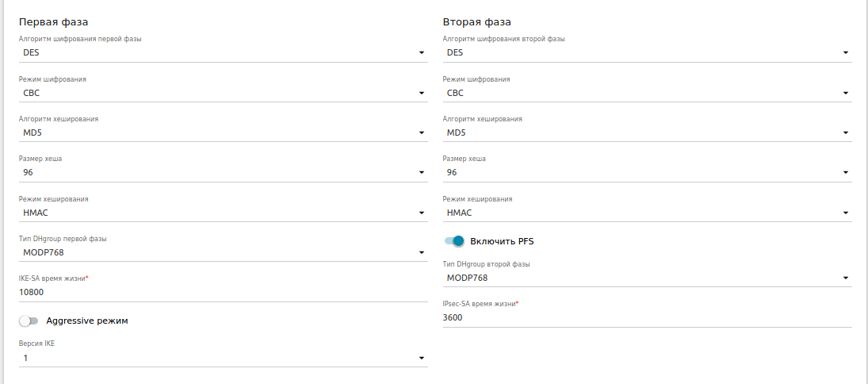Open second phase DHgroup type dropdown
Image resolution: width=868 pixels, height=384 pixels.
click(x=646, y=278)
